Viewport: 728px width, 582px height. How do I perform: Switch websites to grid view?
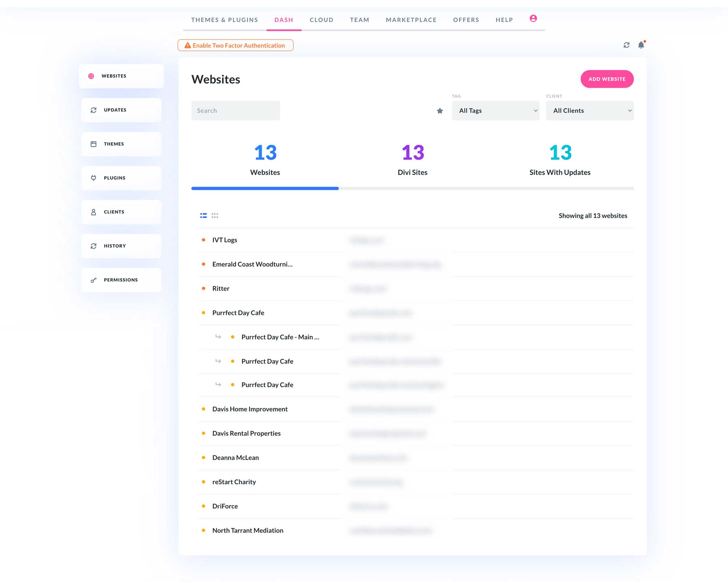point(215,215)
